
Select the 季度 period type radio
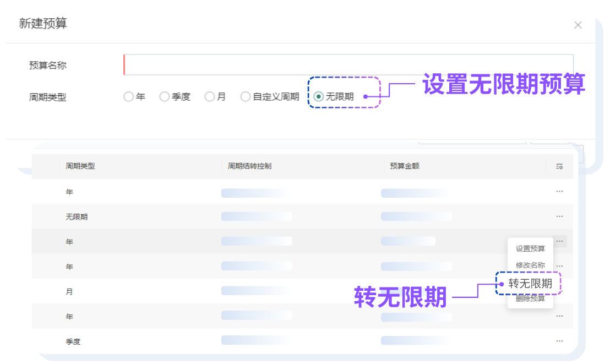point(164,96)
